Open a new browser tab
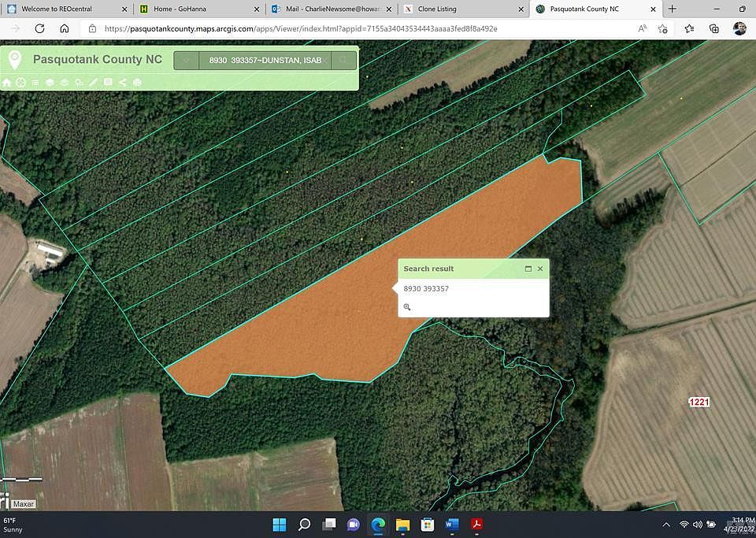 [x=672, y=9]
